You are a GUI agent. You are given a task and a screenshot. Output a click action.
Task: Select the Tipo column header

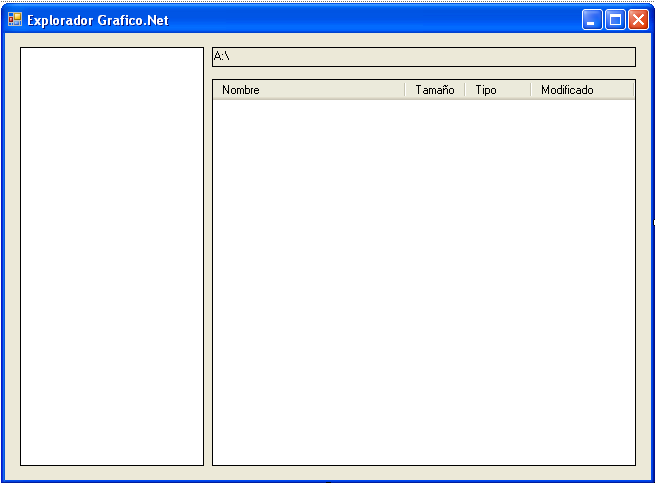[x=498, y=90]
